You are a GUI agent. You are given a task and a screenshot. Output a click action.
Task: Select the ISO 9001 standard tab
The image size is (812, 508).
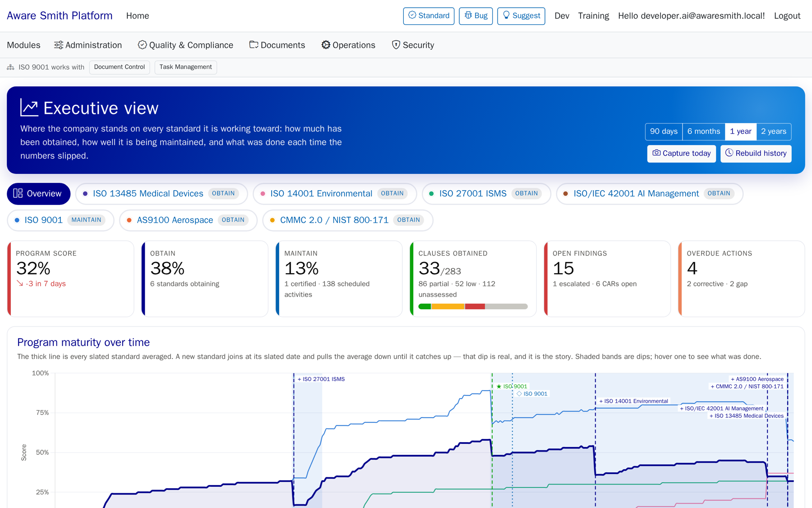point(60,220)
